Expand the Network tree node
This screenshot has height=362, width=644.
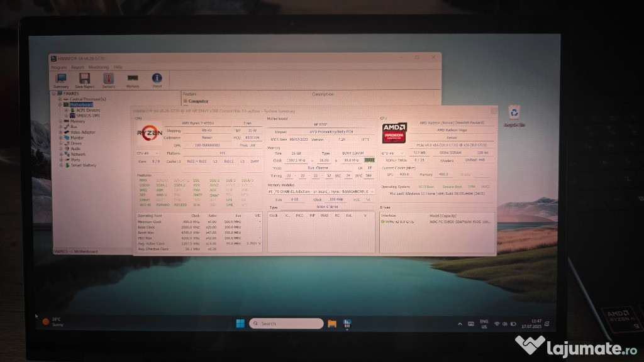pos(61,155)
